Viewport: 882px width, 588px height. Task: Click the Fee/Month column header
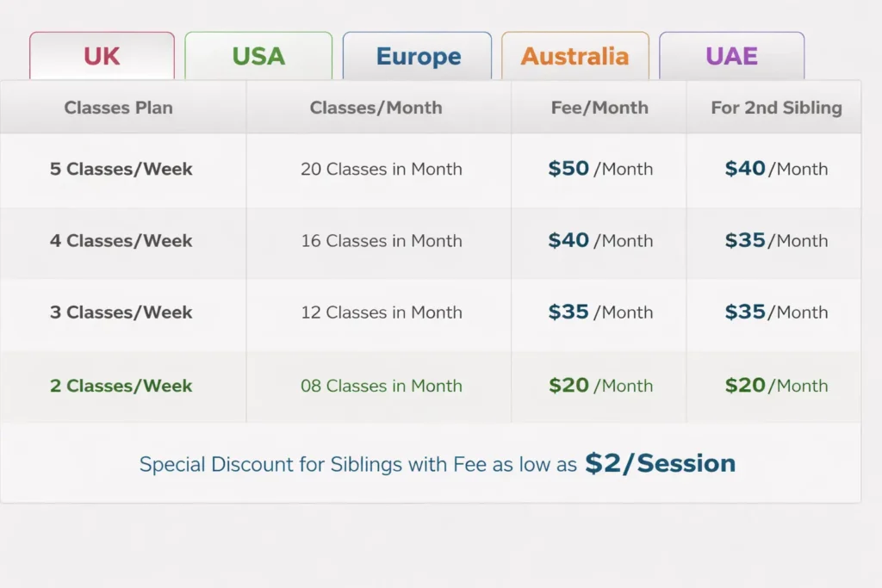tap(599, 108)
